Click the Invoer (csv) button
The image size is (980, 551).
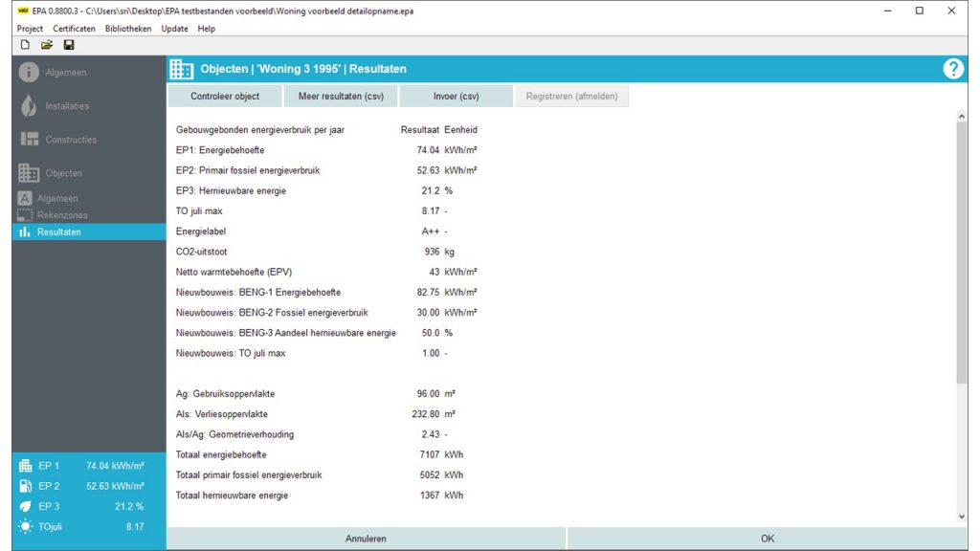pos(457,97)
